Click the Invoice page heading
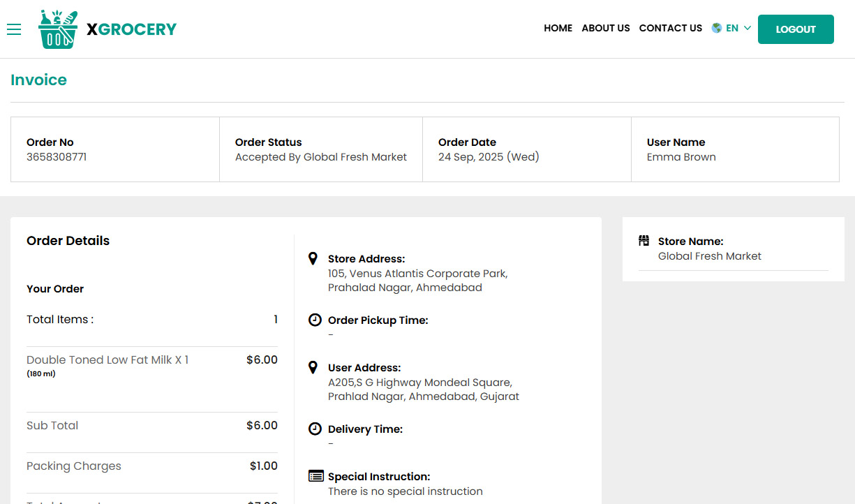855x504 pixels. point(38,80)
